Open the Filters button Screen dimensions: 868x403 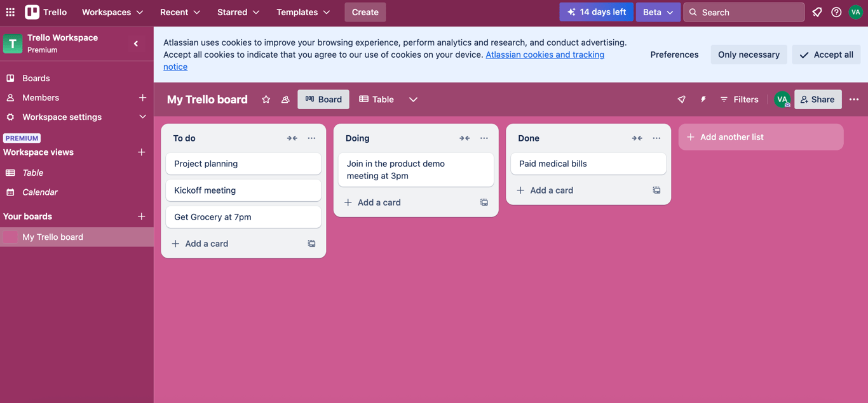[x=739, y=100]
